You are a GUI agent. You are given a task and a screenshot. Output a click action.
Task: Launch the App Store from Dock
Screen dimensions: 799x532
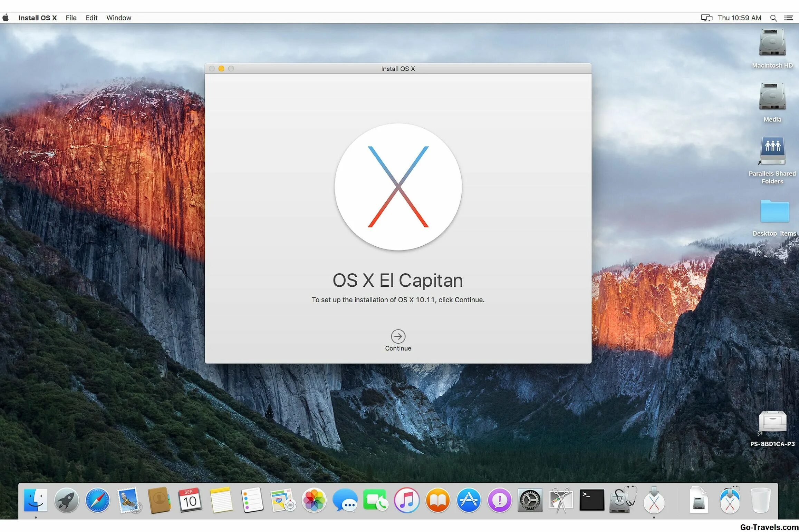pyautogui.click(x=468, y=500)
